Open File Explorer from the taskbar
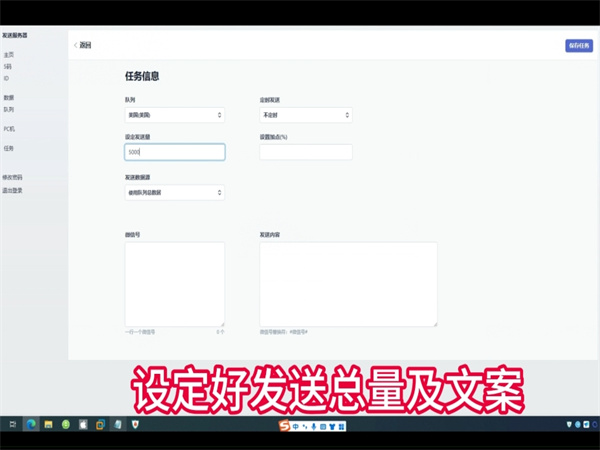This screenshot has width=600, height=450. point(48,425)
